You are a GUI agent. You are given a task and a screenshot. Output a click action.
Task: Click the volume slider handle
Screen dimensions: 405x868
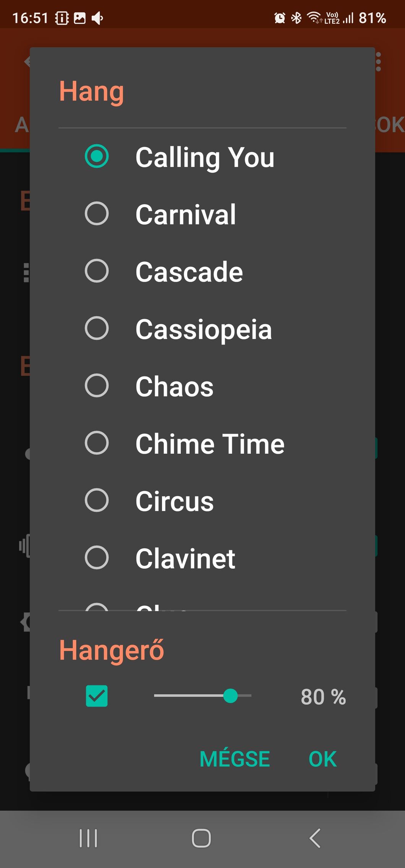coord(230,696)
